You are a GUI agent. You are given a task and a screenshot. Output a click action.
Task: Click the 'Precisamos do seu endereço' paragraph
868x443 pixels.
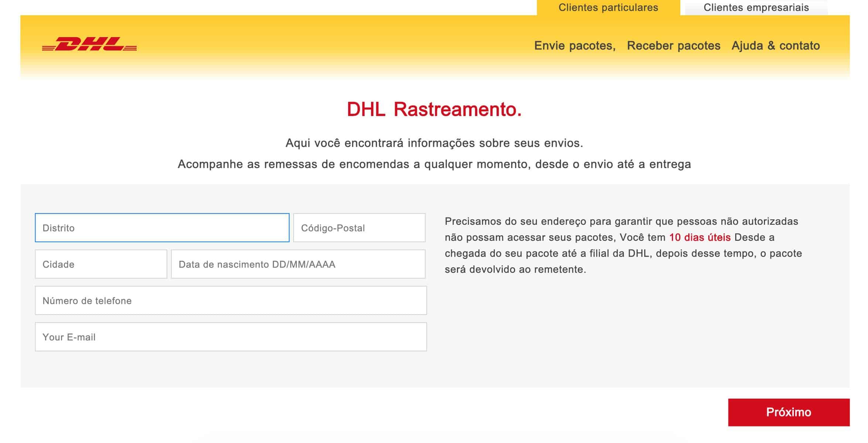(623, 245)
